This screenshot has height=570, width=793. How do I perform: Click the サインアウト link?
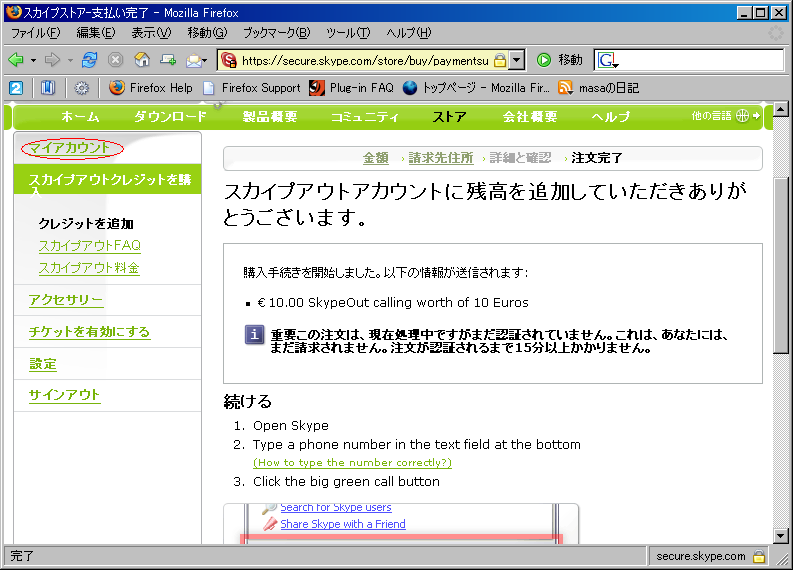[x=65, y=395]
